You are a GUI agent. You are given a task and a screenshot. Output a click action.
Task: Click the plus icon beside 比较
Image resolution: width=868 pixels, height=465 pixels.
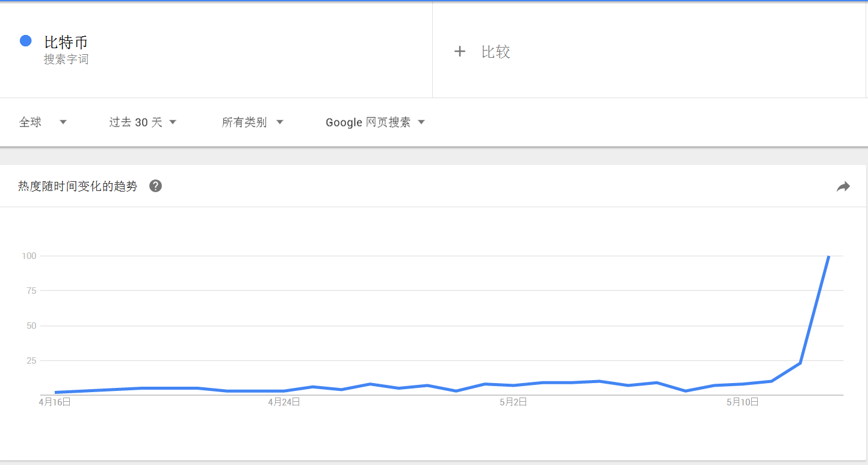pyautogui.click(x=460, y=52)
